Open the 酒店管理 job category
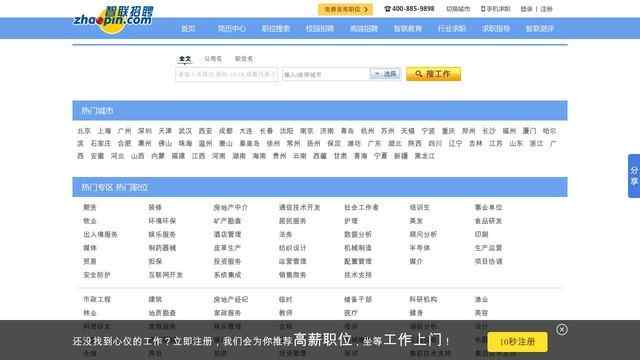 [x=227, y=234]
